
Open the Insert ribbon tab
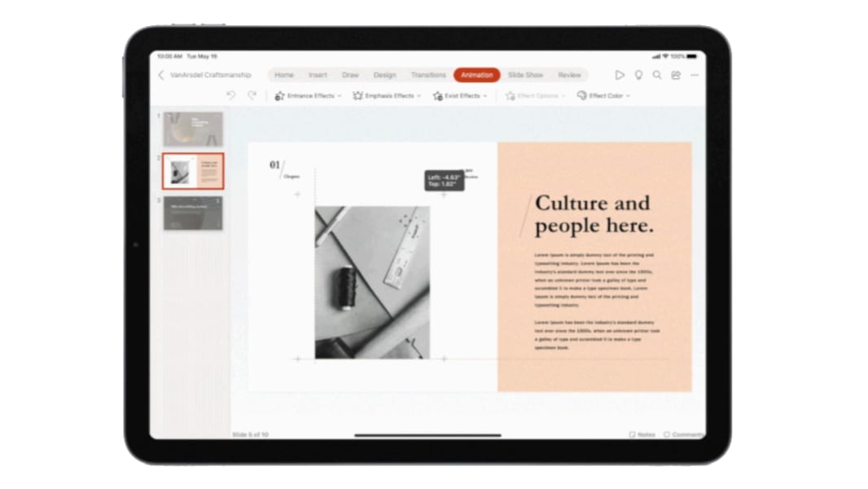coord(318,75)
